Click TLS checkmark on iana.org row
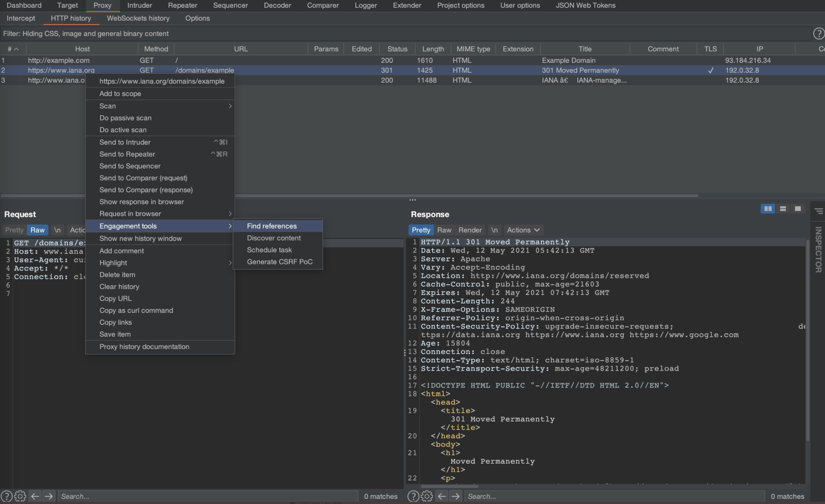The width and height of the screenshot is (825, 504). tap(711, 70)
